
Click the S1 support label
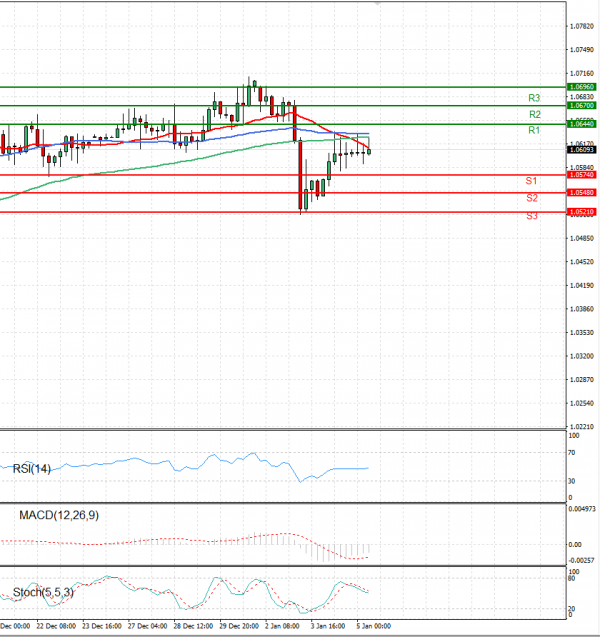click(x=531, y=181)
